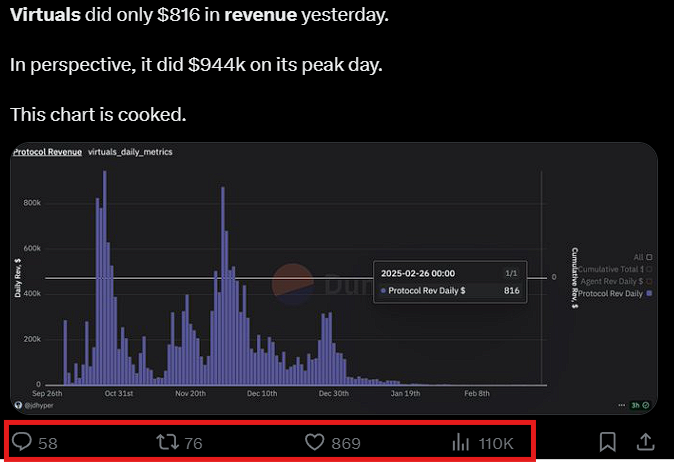
Task: Repost the tweet using the retweet icon
Action: pyautogui.click(x=167, y=442)
